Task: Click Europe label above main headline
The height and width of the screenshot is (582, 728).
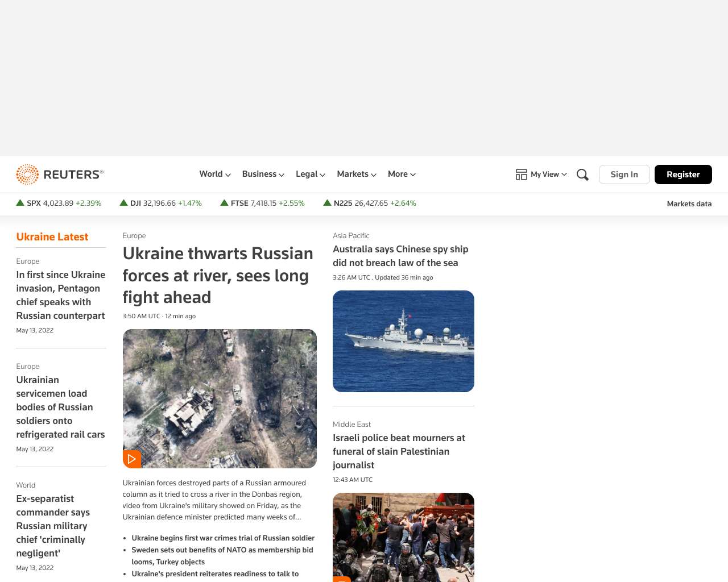Action: [134, 235]
